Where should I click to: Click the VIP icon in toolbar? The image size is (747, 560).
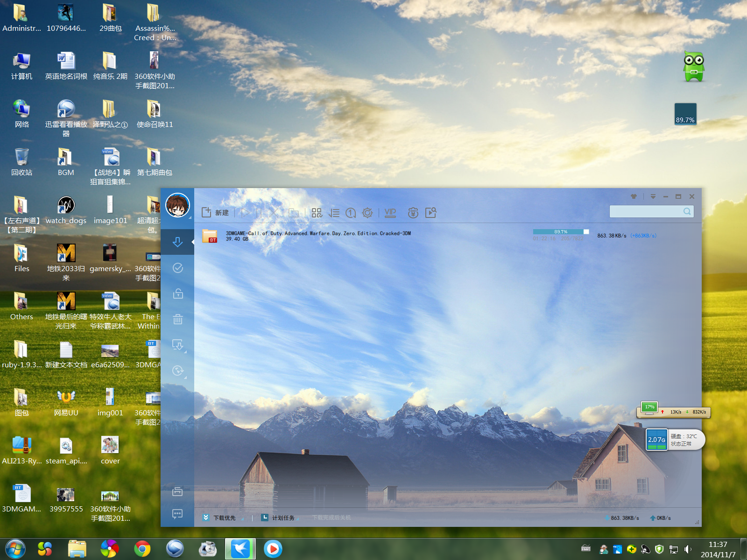[390, 213]
